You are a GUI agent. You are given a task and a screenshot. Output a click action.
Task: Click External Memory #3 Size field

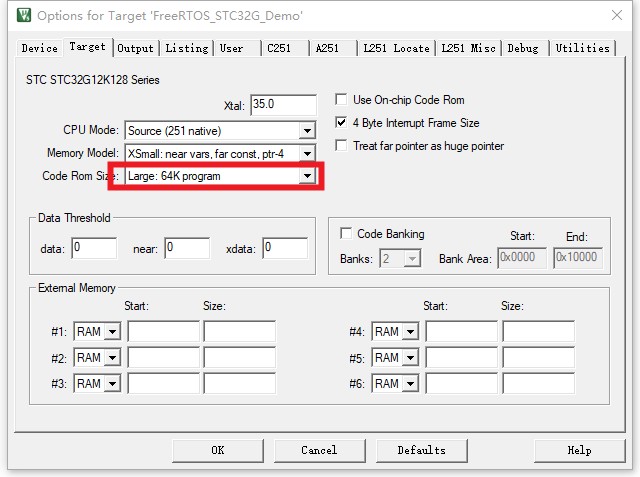[x=240, y=384]
